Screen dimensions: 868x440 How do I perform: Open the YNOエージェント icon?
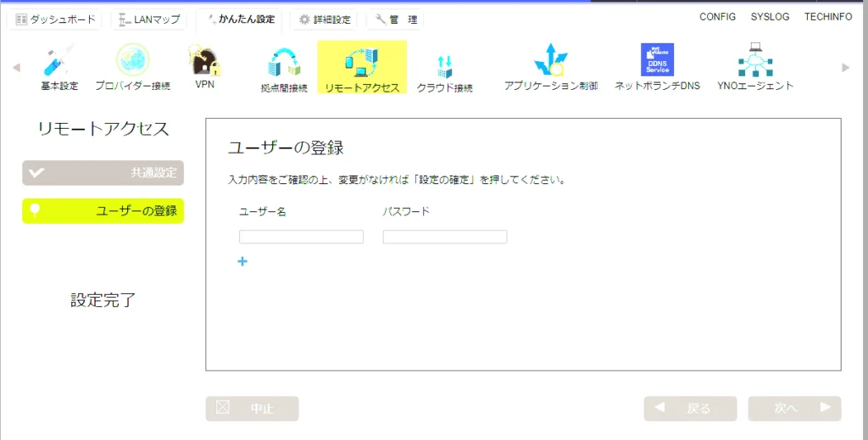click(x=755, y=67)
